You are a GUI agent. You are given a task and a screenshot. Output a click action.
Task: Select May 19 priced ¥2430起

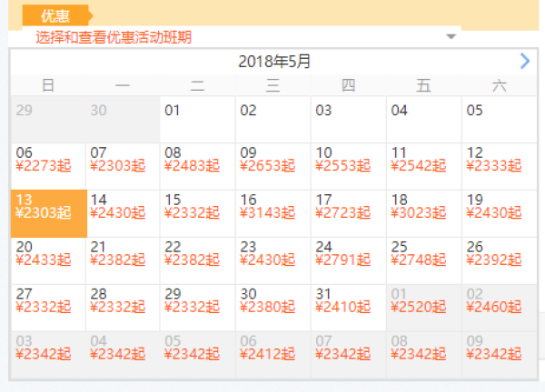(500, 213)
